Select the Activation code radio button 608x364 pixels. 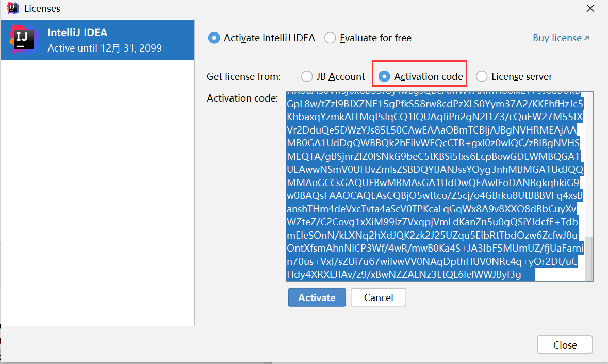[384, 77]
